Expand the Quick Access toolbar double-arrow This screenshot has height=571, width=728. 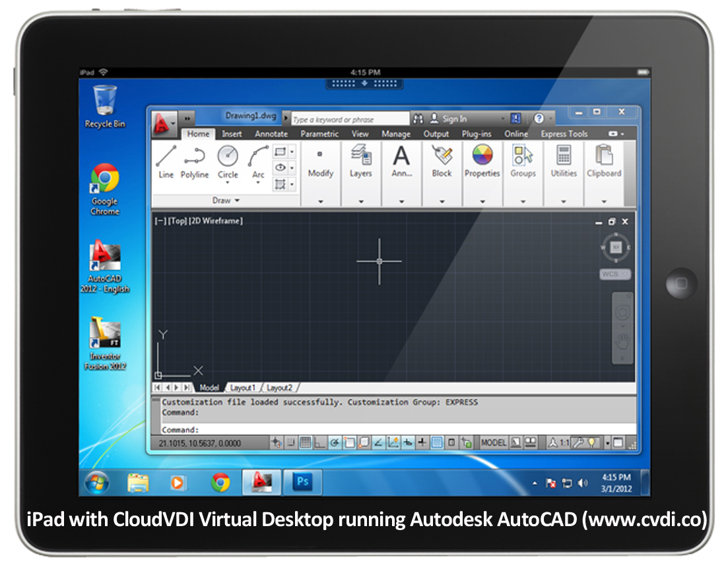coord(187,119)
